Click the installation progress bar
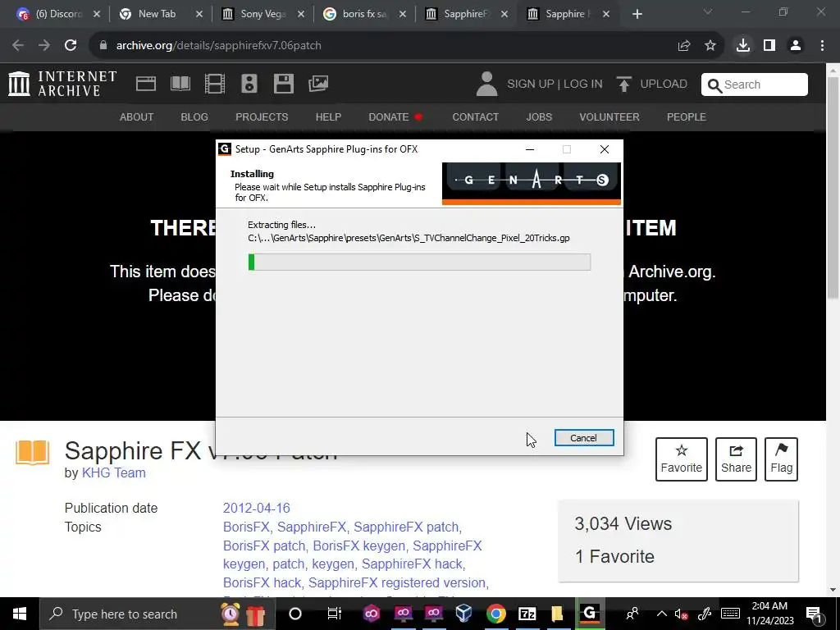 (419, 262)
